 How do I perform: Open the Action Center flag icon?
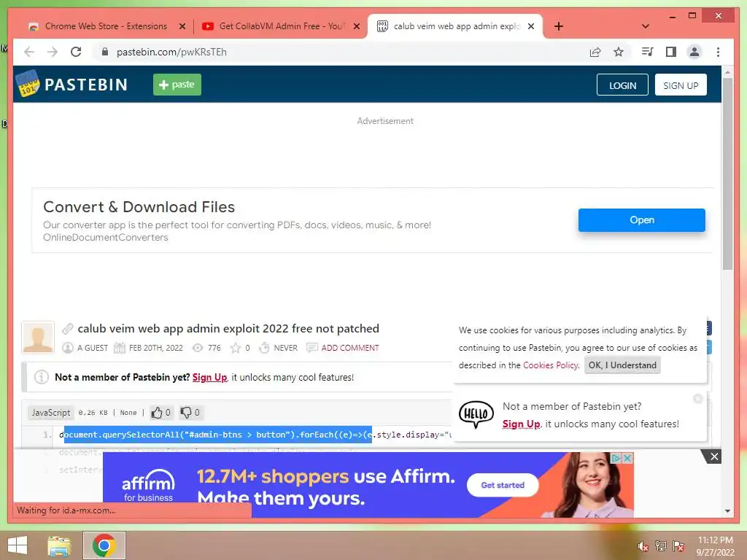click(x=678, y=545)
